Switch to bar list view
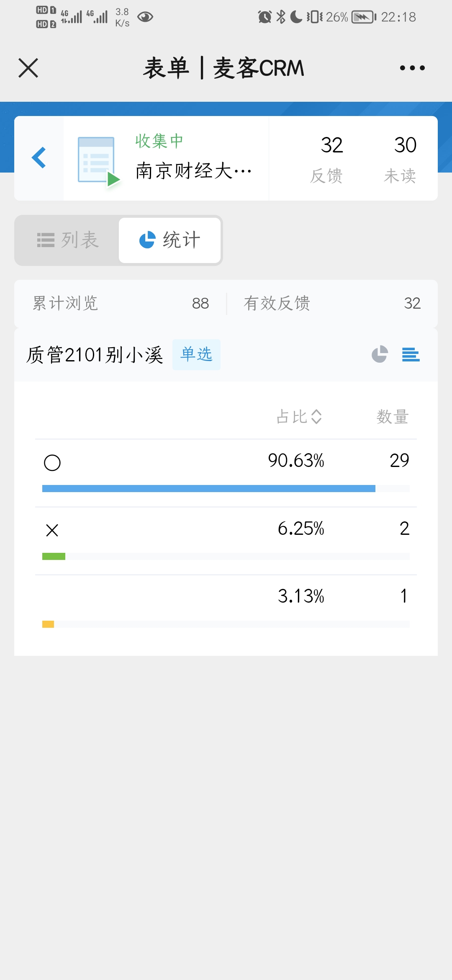Screen dimensions: 452x980 [411, 354]
